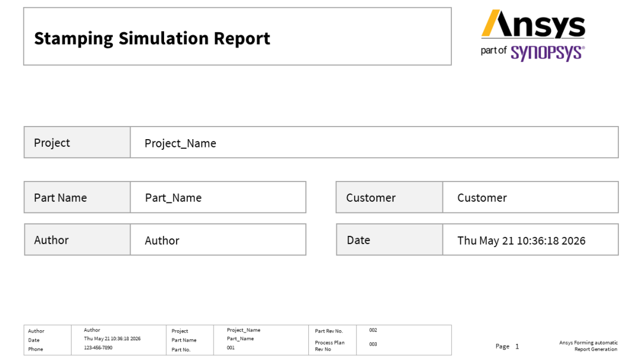The image size is (644, 363).
Task: Click the part number value 001
Action: [231, 348]
